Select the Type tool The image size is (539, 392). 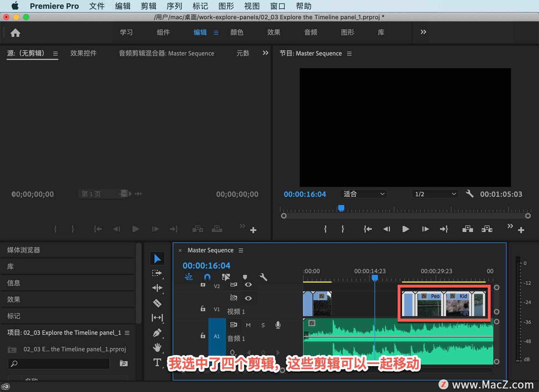(x=157, y=362)
